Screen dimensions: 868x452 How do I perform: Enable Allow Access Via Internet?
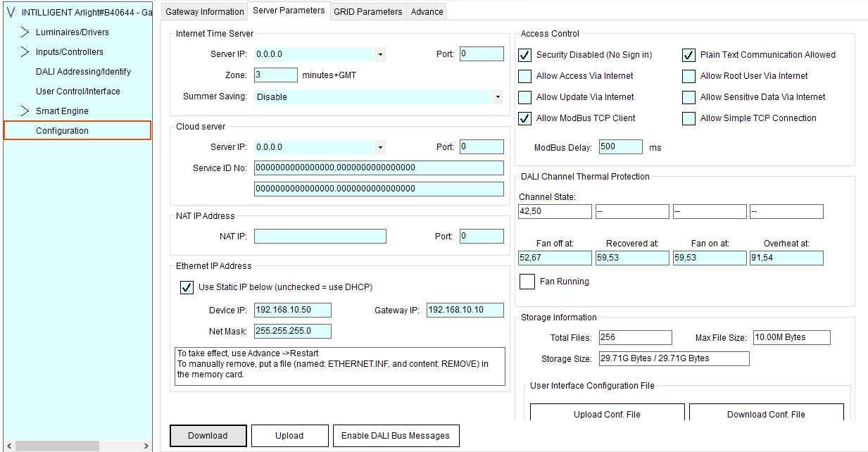click(x=525, y=76)
